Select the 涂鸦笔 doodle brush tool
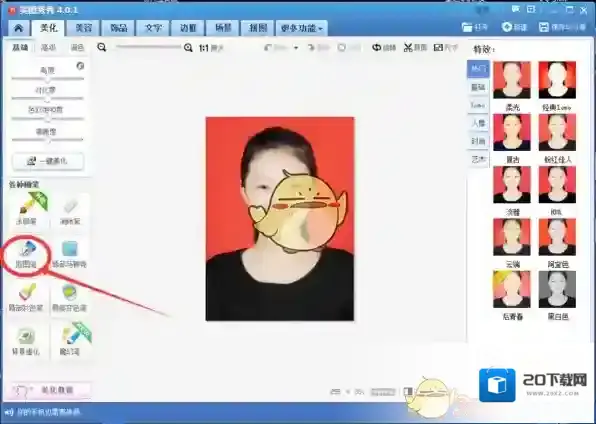Image resolution: width=596 pixels, height=424 pixels. [27, 209]
